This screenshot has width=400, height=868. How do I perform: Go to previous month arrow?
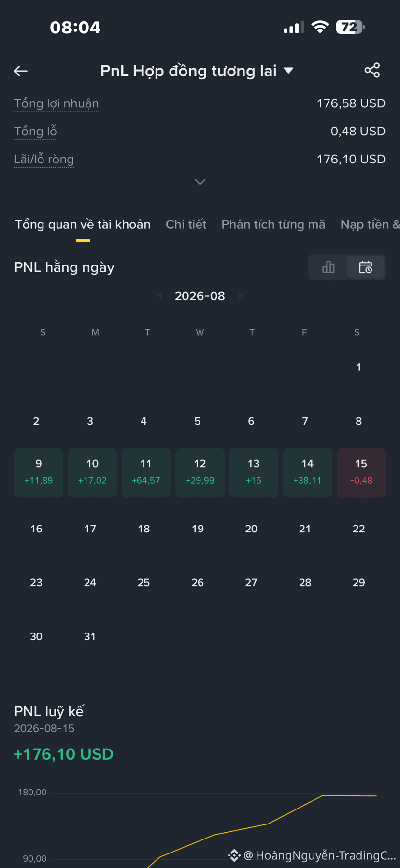[160, 296]
